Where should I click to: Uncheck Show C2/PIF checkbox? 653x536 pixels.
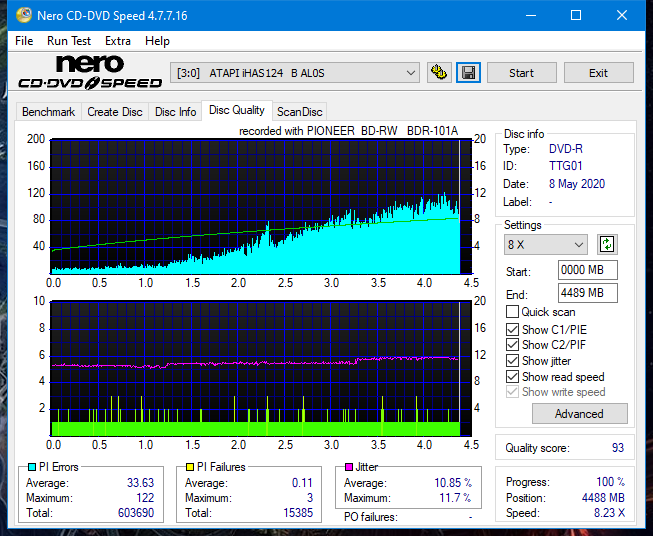(x=512, y=345)
